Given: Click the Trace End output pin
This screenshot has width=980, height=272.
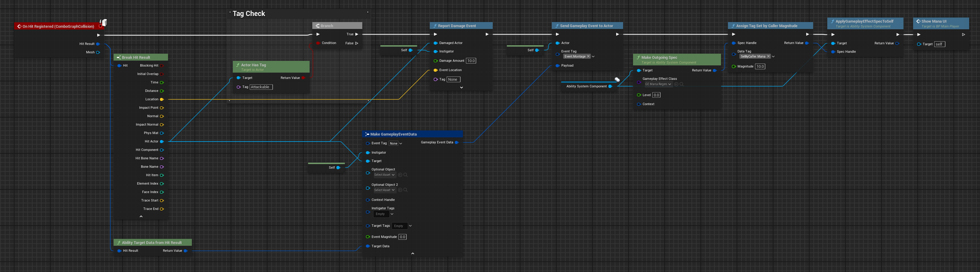Looking at the screenshot, I should [162, 209].
